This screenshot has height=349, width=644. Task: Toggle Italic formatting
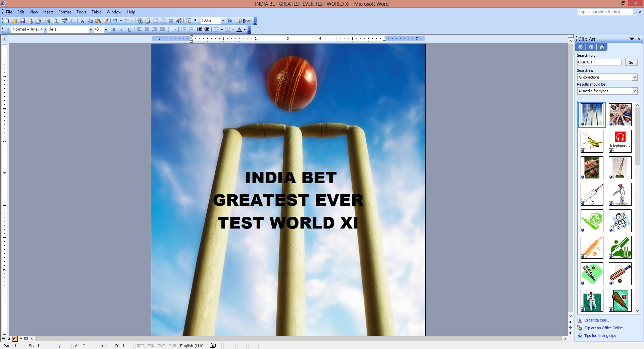[121, 30]
